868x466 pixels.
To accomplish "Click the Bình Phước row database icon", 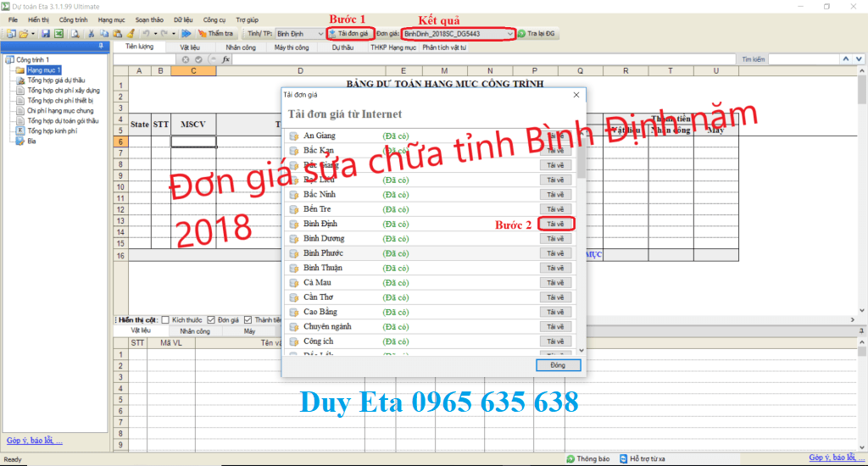I will (294, 253).
